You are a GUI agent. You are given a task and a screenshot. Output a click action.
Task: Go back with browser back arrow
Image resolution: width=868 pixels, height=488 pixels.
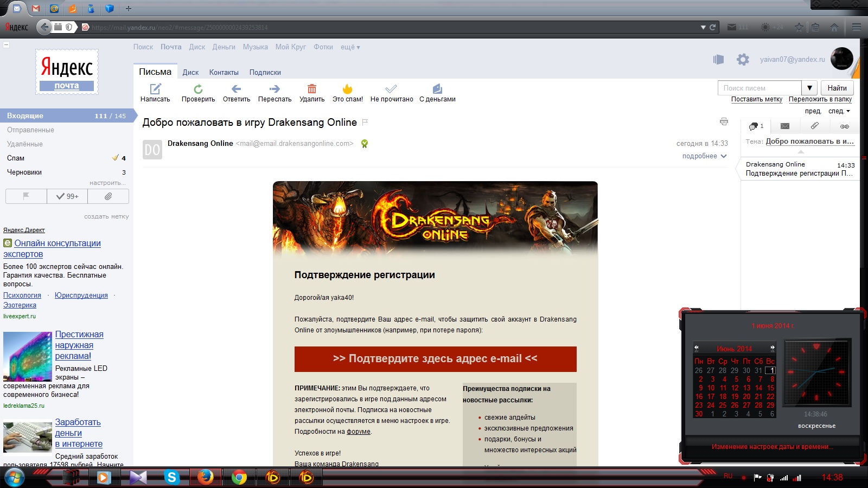click(x=44, y=27)
